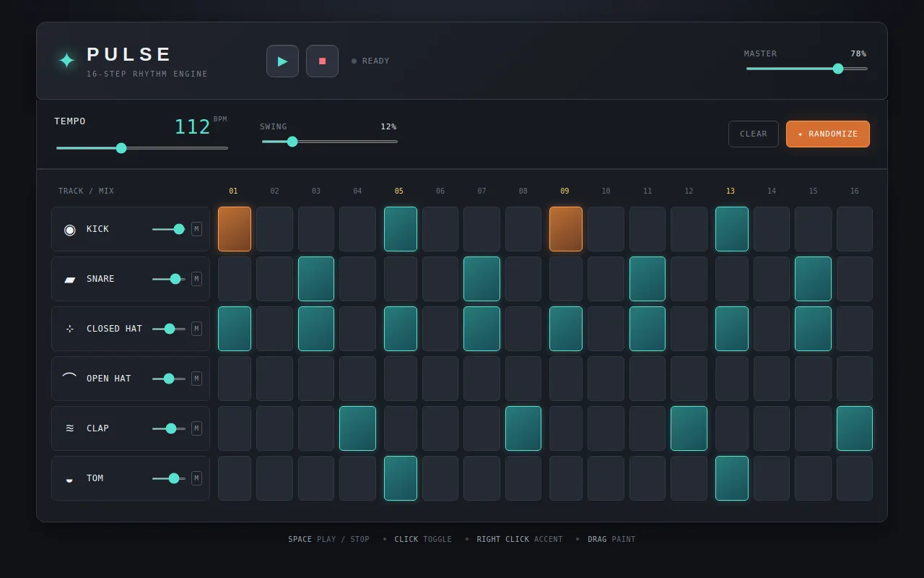Image resolution: width=924 pixels, height=578 pixels.
Task: Toggle the accented Kick pad on step 01
Action: point(235,229)
